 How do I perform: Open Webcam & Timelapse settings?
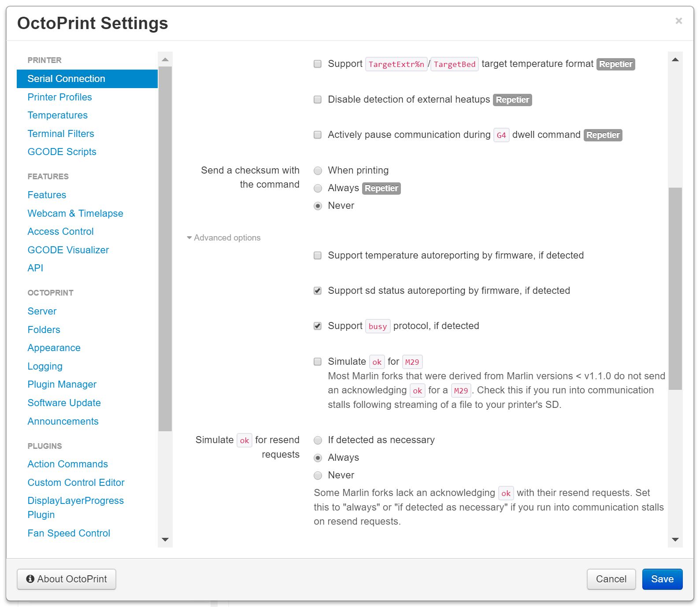click(75, 214)
